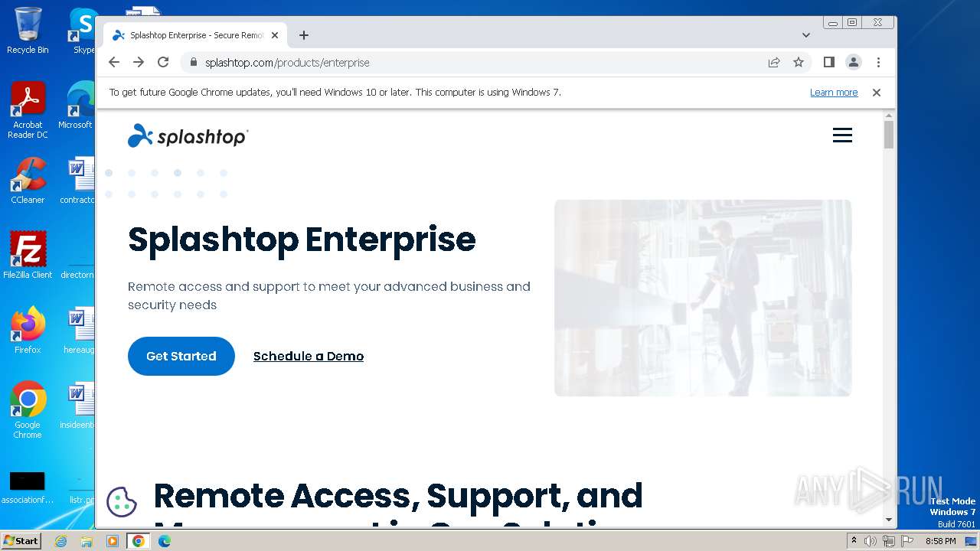Open the Start menu
Image resolution: width=980 pixels, height=551 pixels.
click(x=21, y=541)
